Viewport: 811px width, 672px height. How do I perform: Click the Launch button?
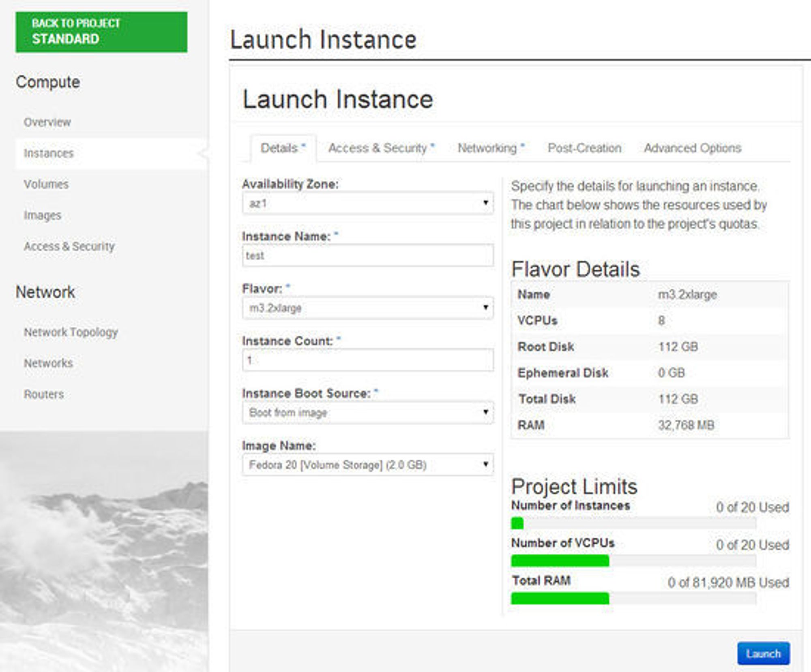click(763, 653)
